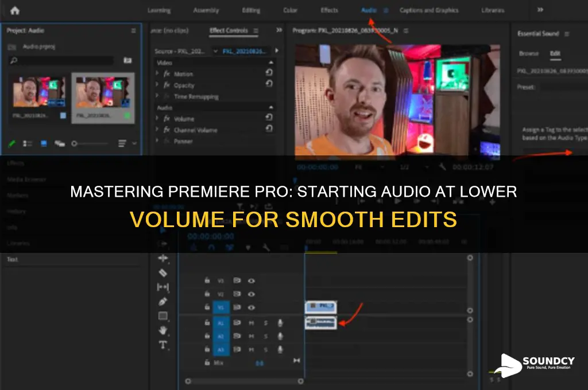Toggle track targeting for V1
This screenshot has width=588, height=390.
[x=221, y=307]
